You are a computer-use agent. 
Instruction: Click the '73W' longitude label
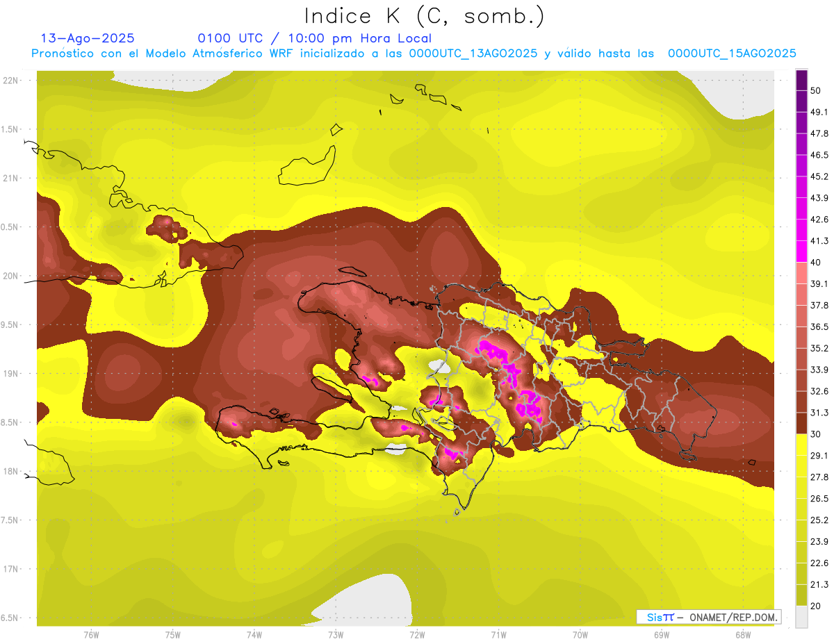click(336, 635)
